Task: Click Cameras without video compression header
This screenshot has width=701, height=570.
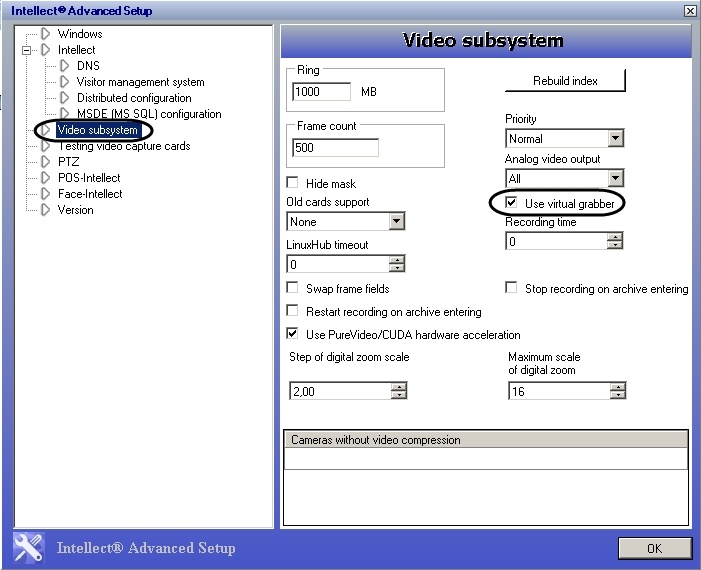Action: pos(486,439)
